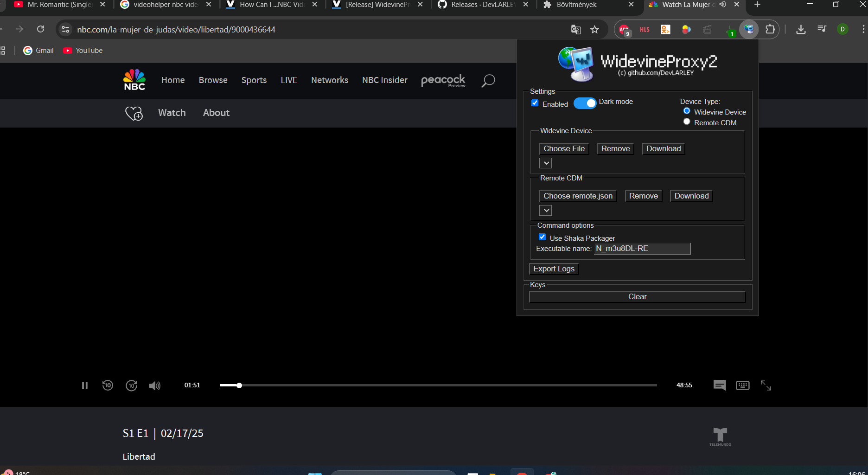Focus the Executable name field

tap(642, 249)
